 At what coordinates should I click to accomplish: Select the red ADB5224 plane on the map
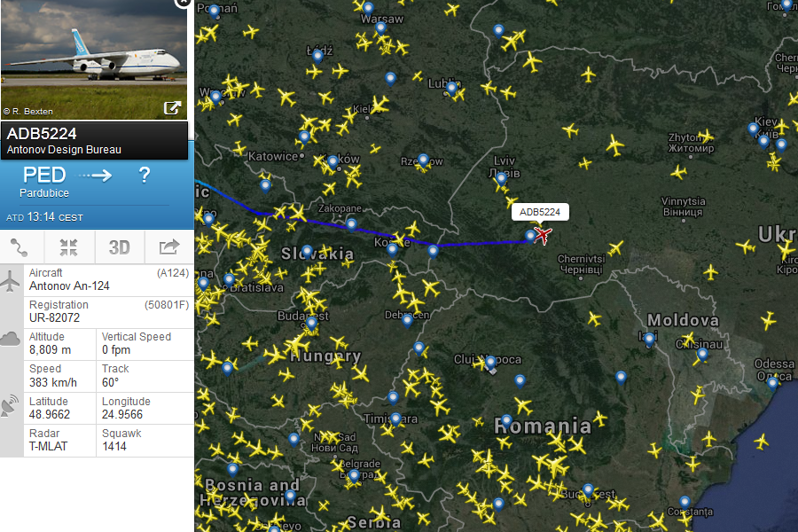pyautogui.click(x=543, y=236)
